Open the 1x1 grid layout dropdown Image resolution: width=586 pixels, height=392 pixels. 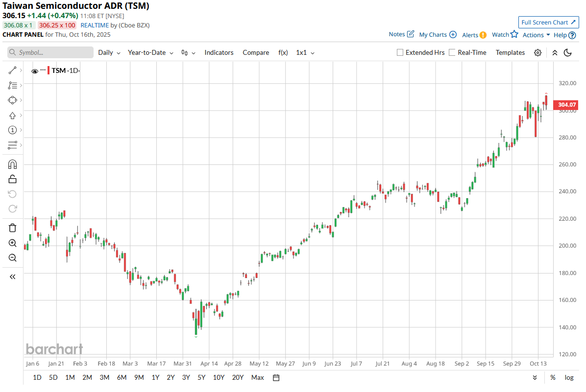tap(305, 53)
